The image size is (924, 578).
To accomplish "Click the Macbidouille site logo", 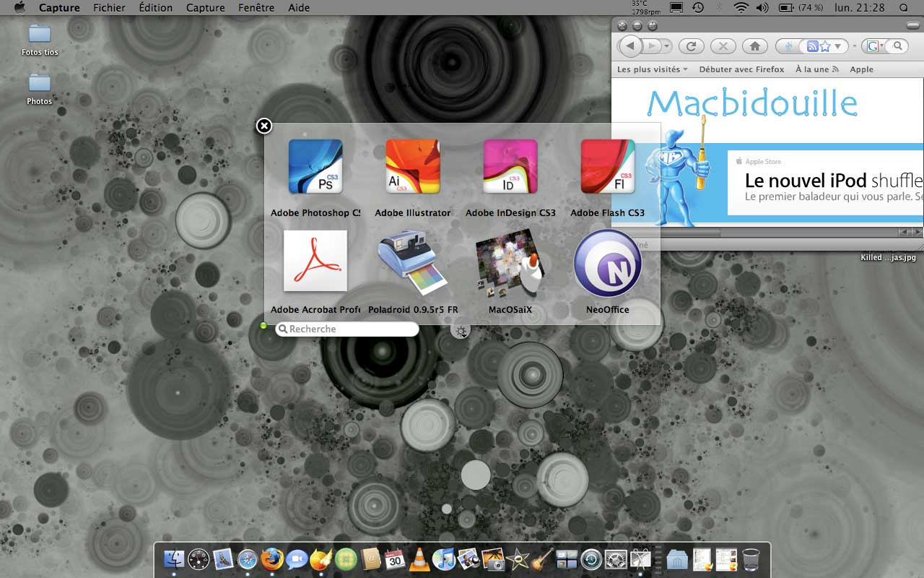I will pos(751,103).
